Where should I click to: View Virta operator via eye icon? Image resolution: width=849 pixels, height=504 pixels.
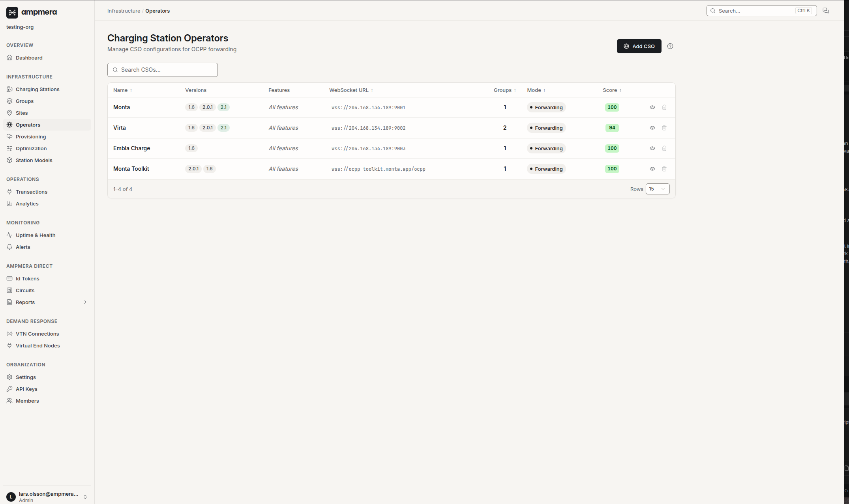[652, 128]
